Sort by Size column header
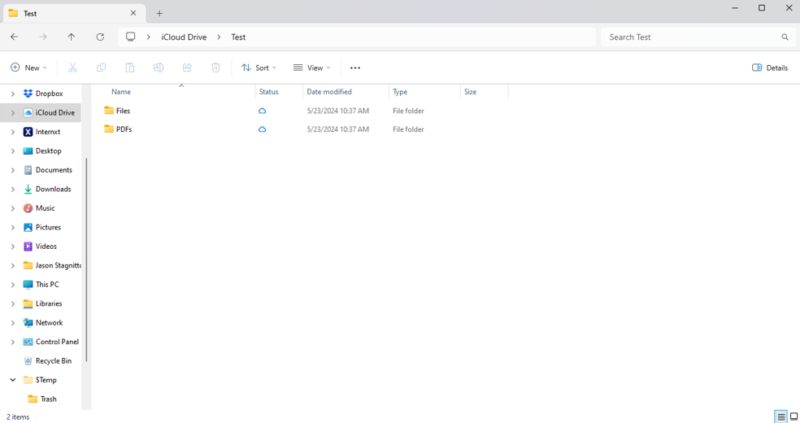 coord(470,92)
